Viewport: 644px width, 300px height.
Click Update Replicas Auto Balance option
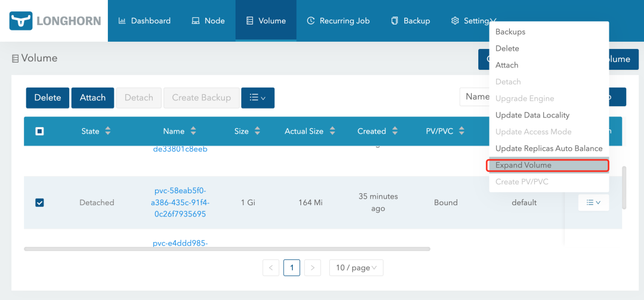click(549, 149)
